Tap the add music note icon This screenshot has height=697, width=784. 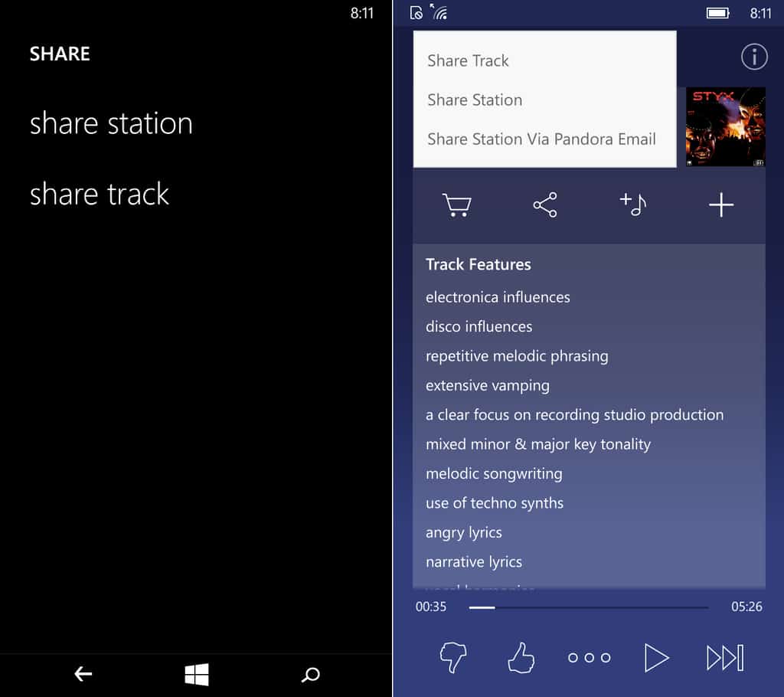coord(633,205)
